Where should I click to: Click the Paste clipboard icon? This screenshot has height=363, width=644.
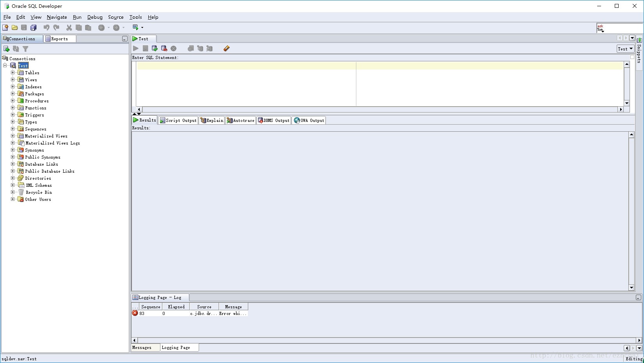click(88, 27)
